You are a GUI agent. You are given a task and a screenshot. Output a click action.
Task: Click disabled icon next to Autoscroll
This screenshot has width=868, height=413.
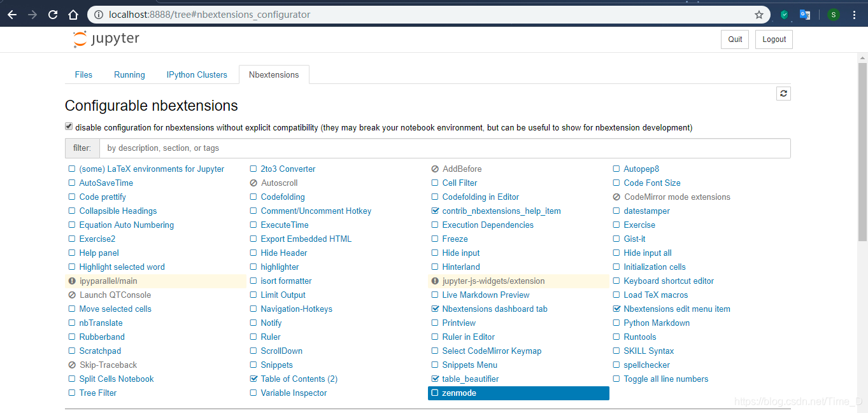(x=253, y=183)
